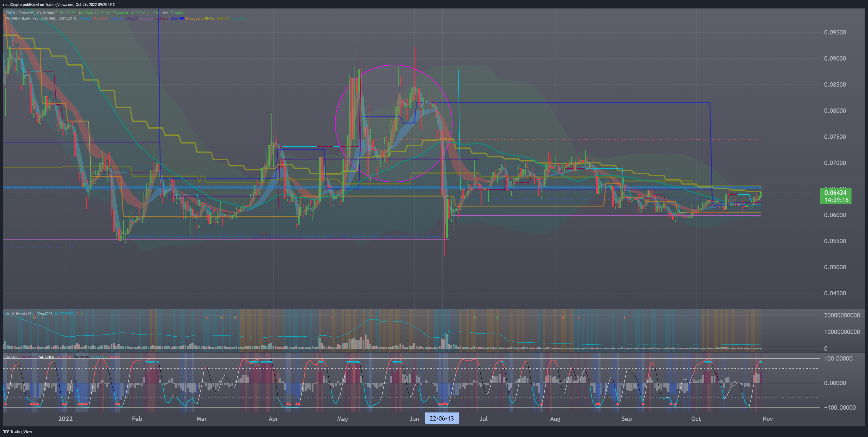Click the Feb label on the time axis

(x=137, y=419)
